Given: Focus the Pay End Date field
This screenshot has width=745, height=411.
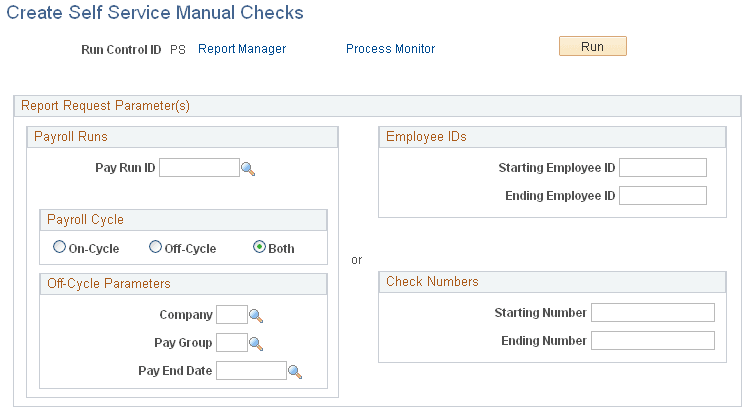Looking at the screenshot, I should [251, 371].
